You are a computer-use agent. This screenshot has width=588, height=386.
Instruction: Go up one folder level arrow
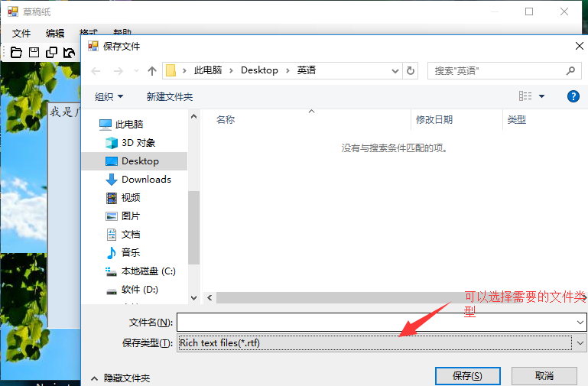[152, 71]
